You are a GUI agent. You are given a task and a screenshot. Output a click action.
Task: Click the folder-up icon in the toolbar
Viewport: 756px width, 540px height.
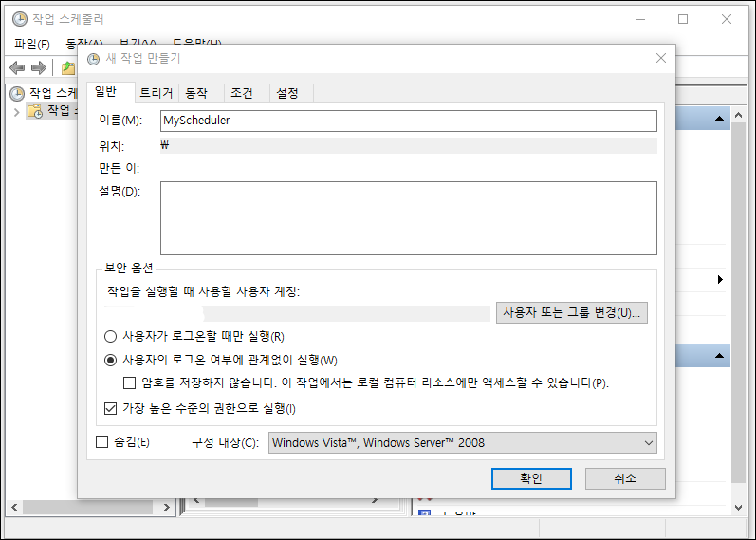67,68
